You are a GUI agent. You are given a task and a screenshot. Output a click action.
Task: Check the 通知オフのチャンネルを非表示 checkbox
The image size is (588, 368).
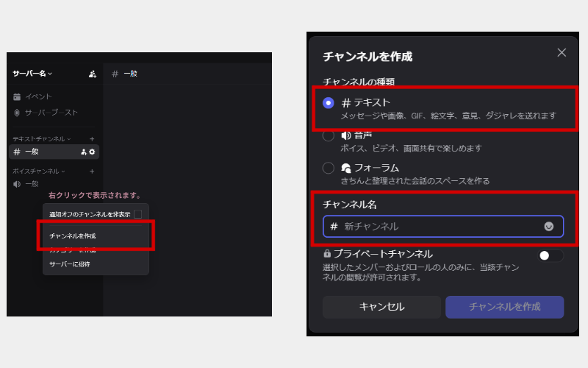coord(138,214)
